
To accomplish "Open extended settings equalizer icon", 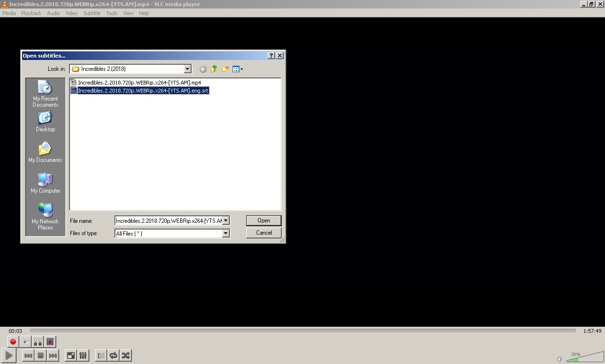I will click(x=83, y=356).
